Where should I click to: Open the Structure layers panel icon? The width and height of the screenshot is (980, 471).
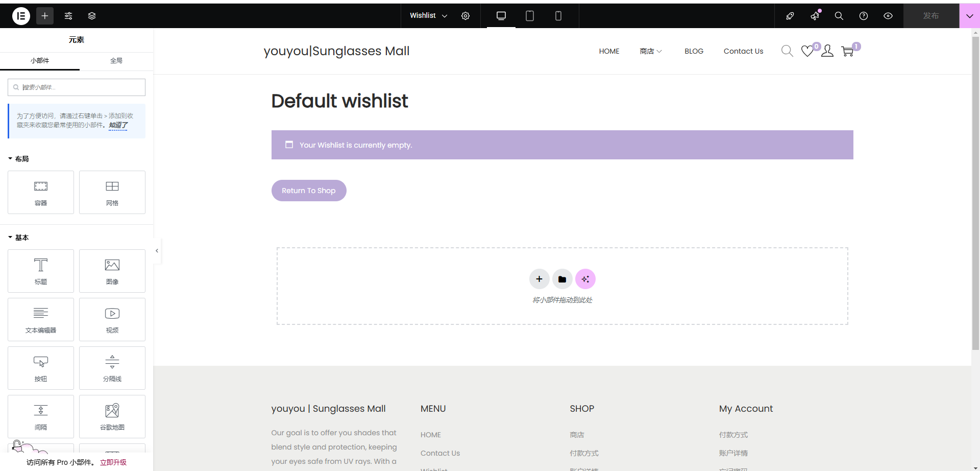pyautogui.click(x=92, y=16)
